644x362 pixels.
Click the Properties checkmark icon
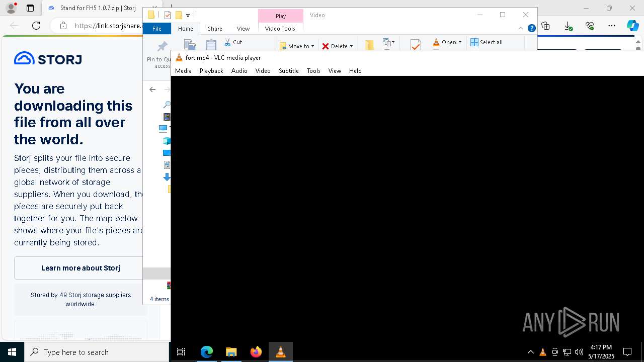(x=416, y=45)
